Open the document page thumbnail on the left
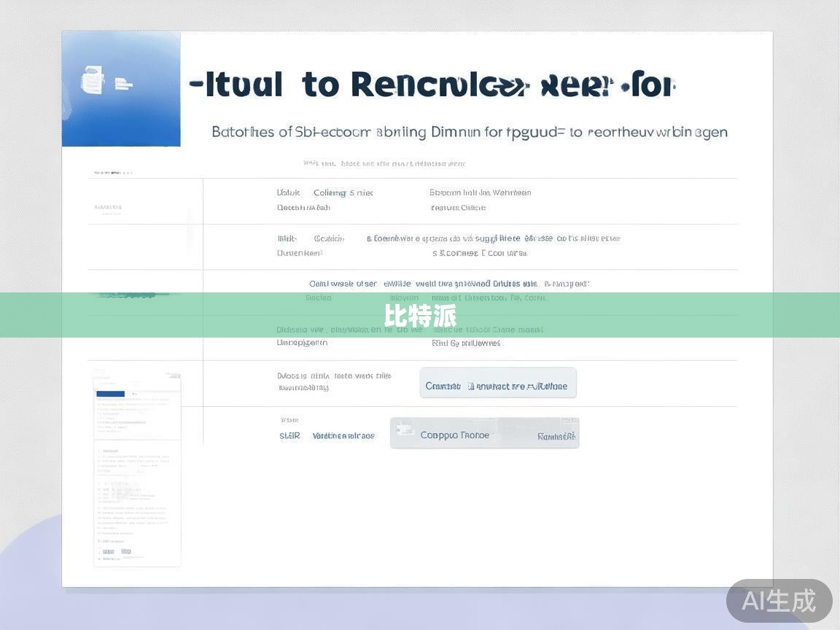This screenshot has width=840, height=630. 137,468
